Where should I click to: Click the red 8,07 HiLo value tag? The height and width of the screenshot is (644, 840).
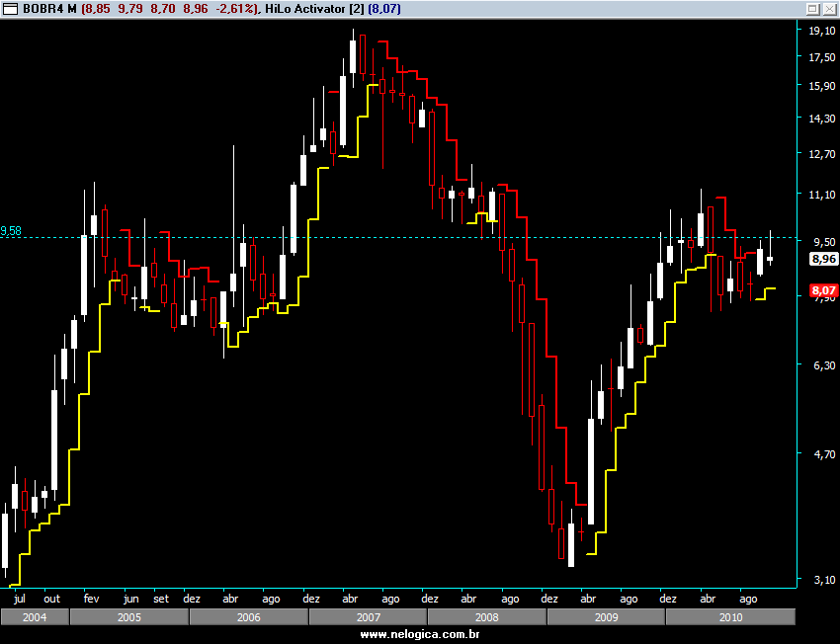coord(823,290)
